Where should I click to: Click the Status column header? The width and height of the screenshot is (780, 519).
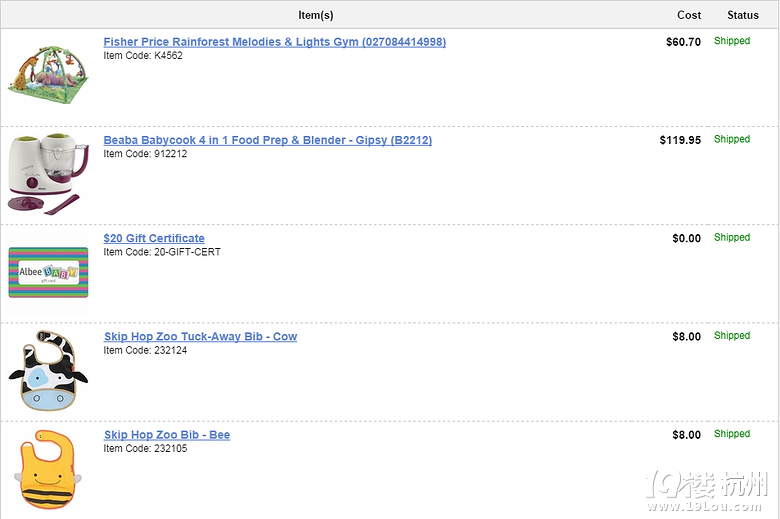pos(743,15)
